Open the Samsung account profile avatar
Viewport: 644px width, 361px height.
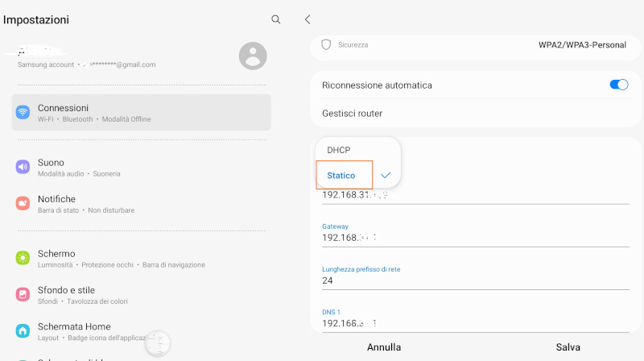tap(253, 56)
